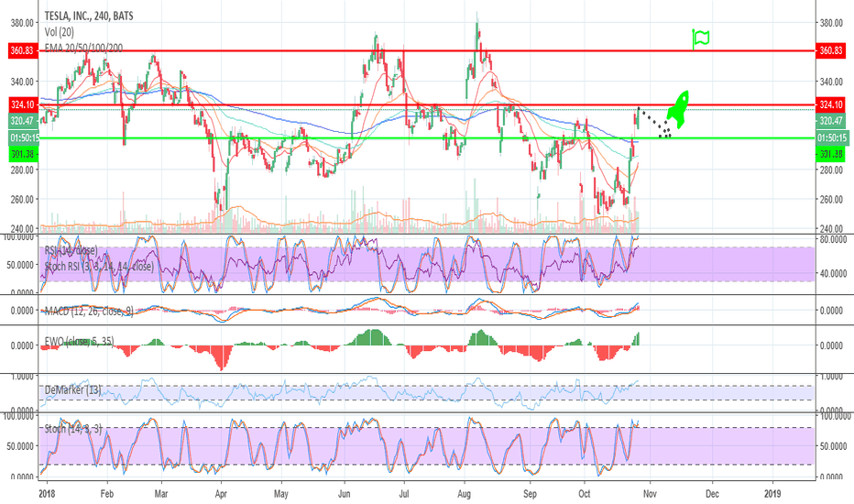Click the red 360.83 price tag on left scale
The image size is (854, 504).
coord(23,50)
